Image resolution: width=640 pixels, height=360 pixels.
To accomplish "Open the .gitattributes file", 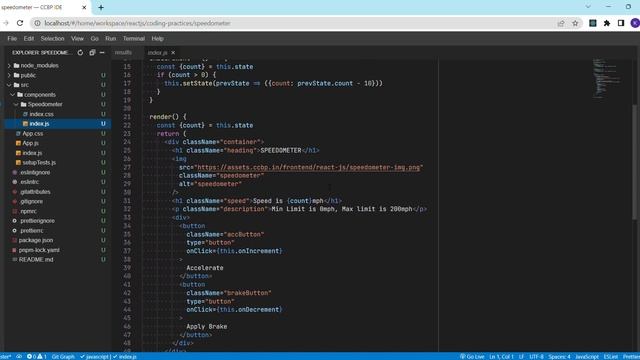I will click(35, 192).
